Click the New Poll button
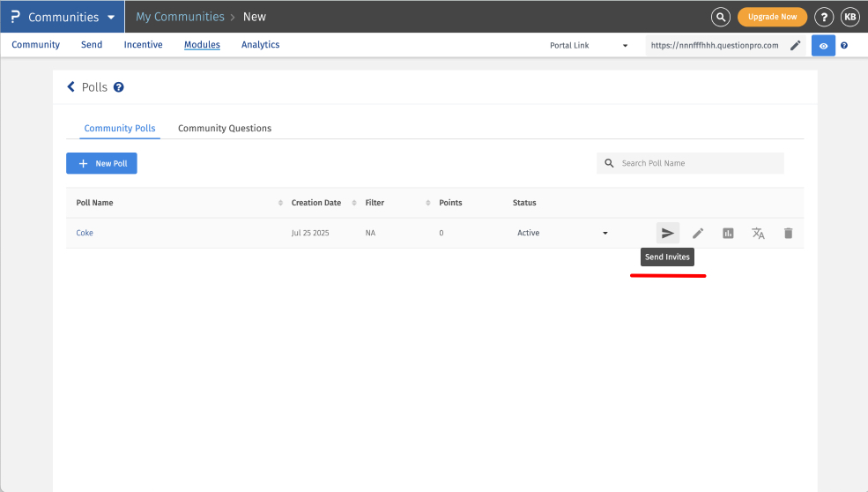This screenshot has width=868, height=492. click(101, 163)
